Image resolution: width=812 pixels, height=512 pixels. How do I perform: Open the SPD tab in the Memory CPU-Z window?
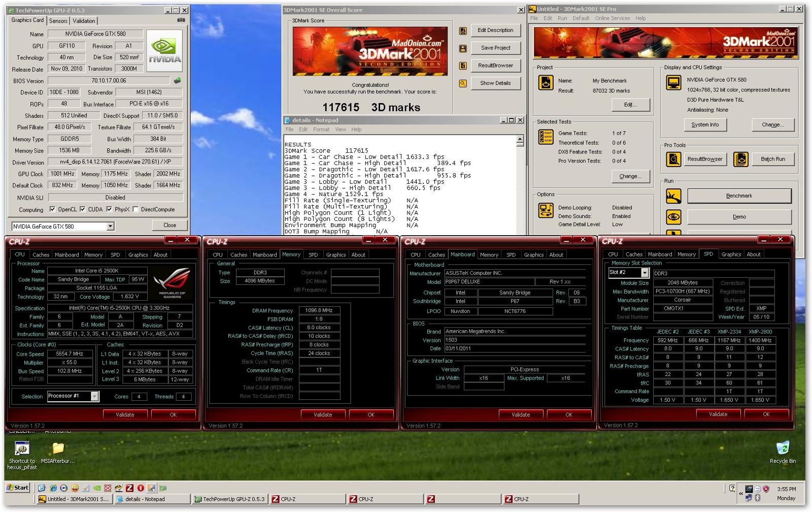tap(313, 255)
